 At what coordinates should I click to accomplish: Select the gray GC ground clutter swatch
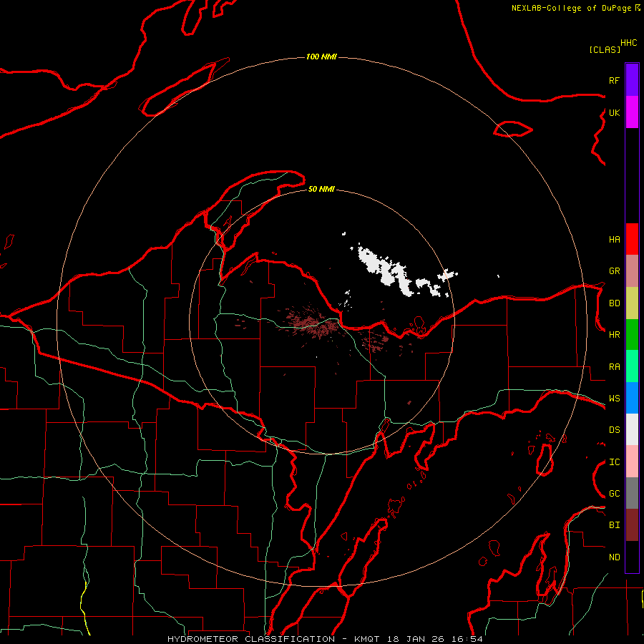click(632, 493)
